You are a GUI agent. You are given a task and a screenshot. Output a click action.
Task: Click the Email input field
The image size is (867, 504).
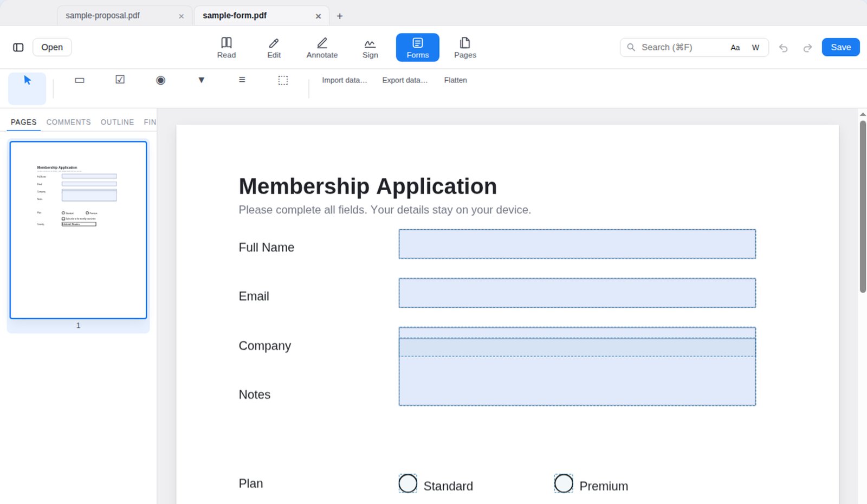tap(577, 293)
